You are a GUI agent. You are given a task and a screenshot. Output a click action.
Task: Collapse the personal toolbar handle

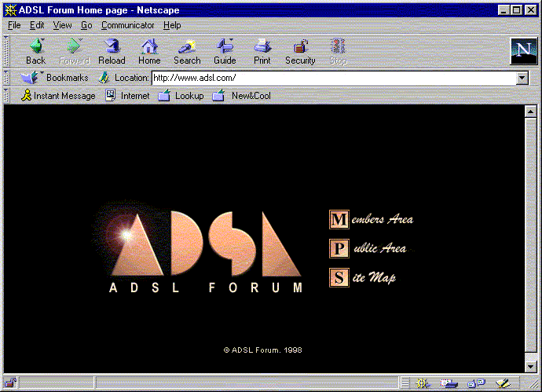[7, 96]
